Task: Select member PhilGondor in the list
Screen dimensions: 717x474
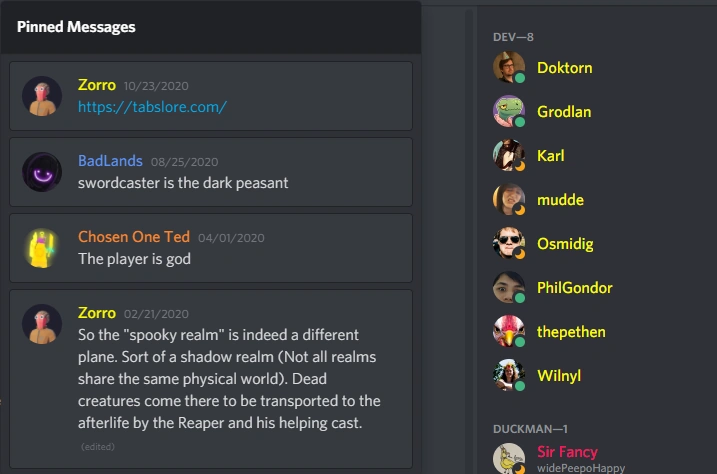Action: click(594, 288)
